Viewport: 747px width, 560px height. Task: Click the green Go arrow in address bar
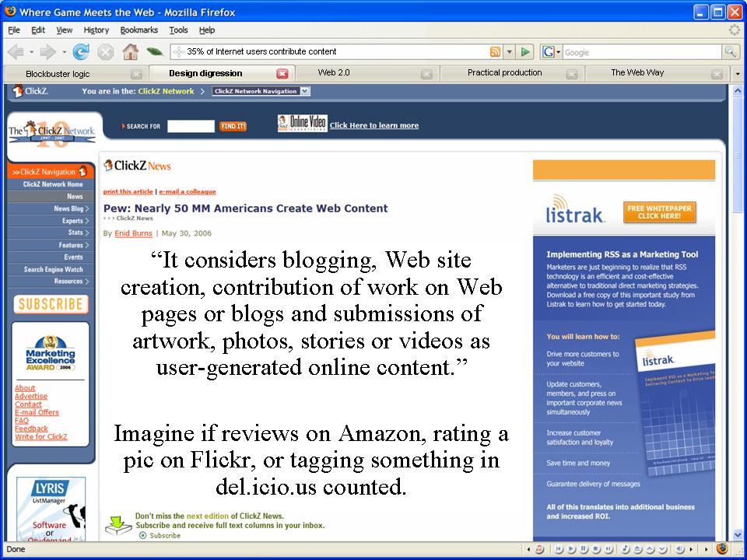point(525,52)
